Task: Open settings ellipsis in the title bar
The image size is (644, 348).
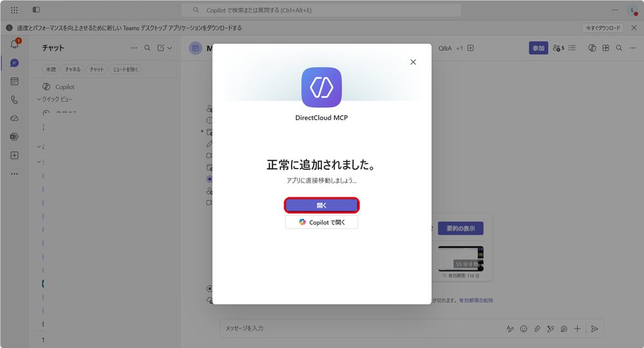Action: point(614,10)
